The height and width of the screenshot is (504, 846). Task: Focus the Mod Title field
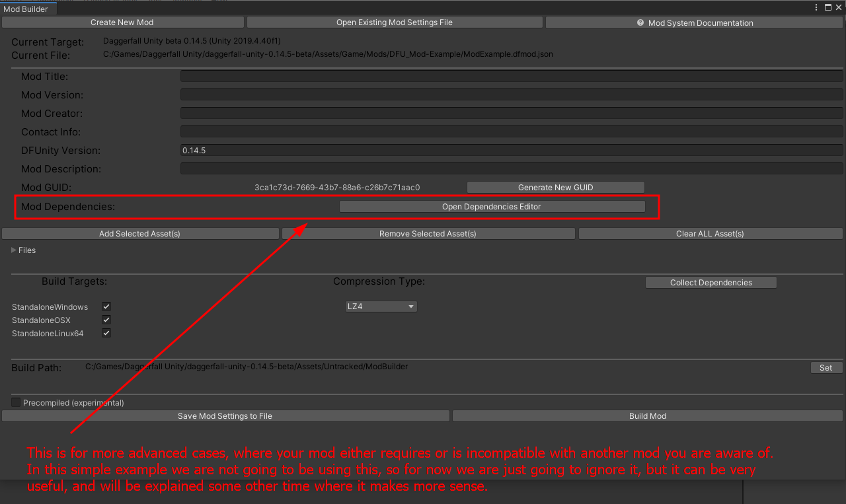(x=512, y=77)
